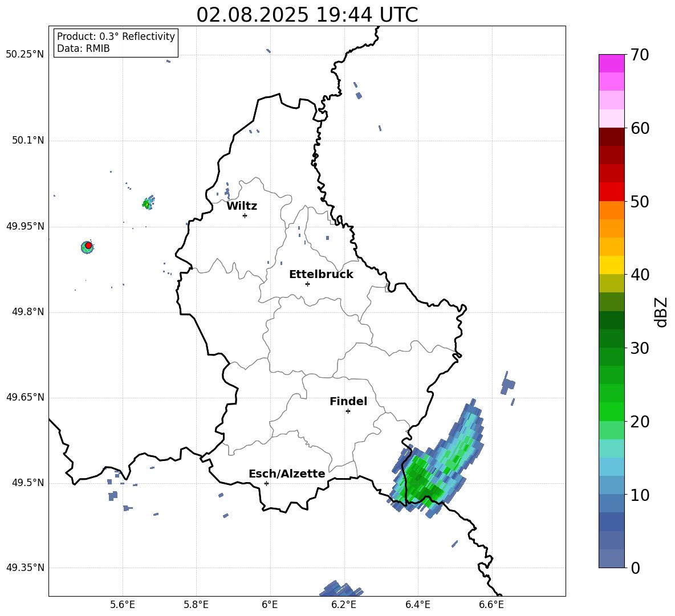Click the 49.35°N latitude label
The width and height of the screenshot is (675, 616).
click(x=25, y=568)
